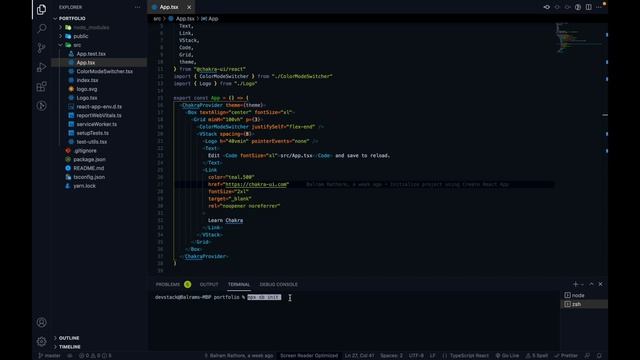The width and height of the screenshot is (640, 360).
Task: Click the https://chakra-ui.com link in code
Action: 256,184
